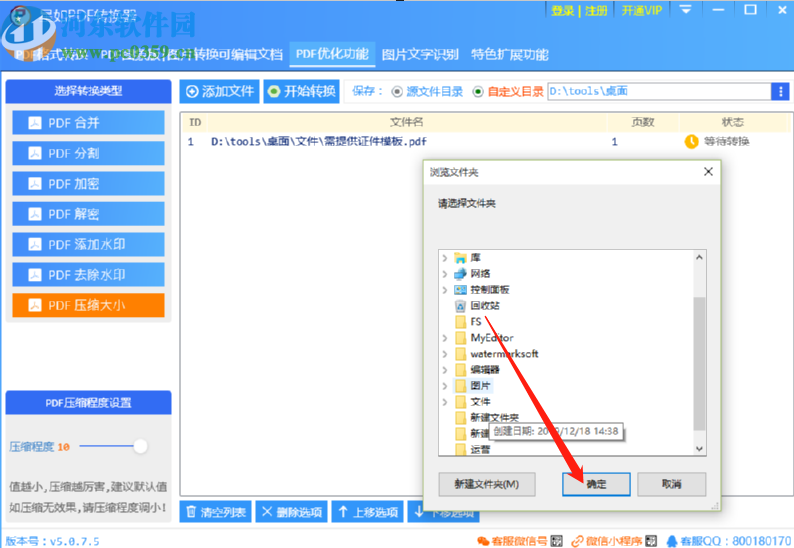Image resolution: width=794 pixels, height=548 pixels.
Task: Open the save directory browse menu button
Action: click(x=780, y=91)
